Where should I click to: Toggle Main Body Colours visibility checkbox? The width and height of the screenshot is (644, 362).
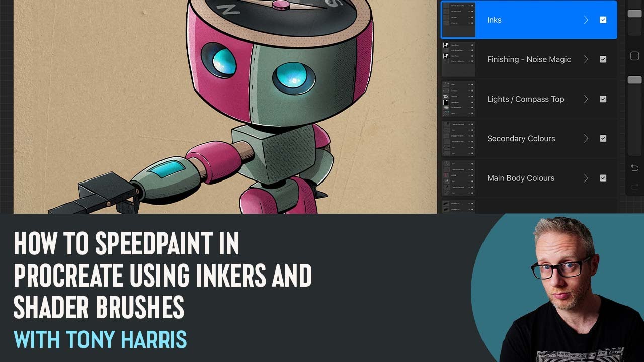coord(603,178)
